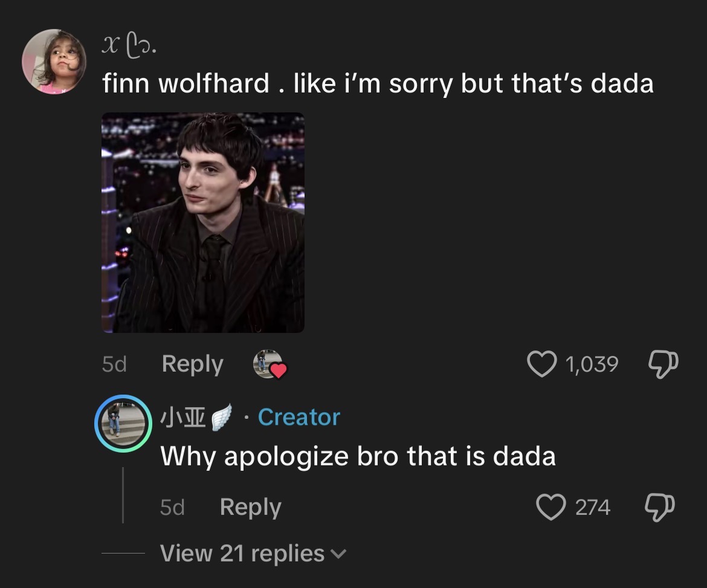Image resolution: width=707 pixels, height=588 pixels.
Task: Reply to the creator's comment
Action: click(251, 507)
